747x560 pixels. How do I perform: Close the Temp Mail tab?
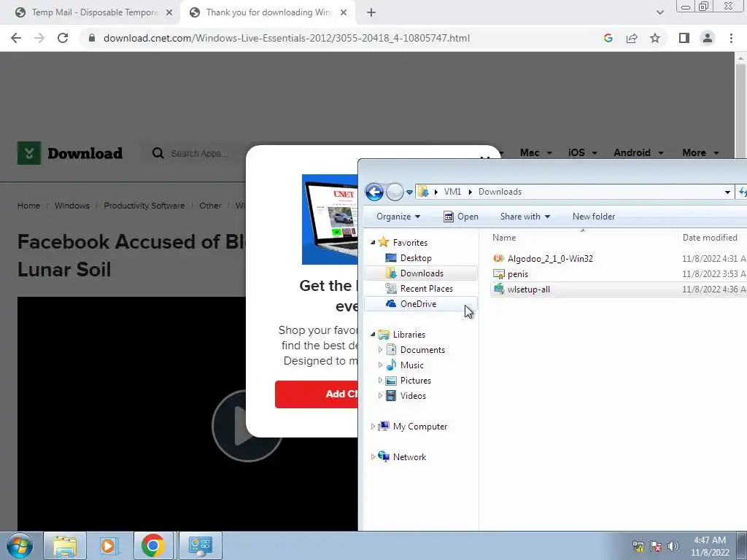169,12
